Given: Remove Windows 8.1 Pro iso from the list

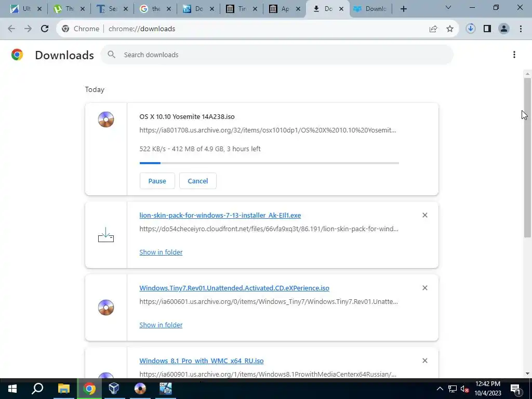Looking at the screenshot, I should [x=425, y=361].
